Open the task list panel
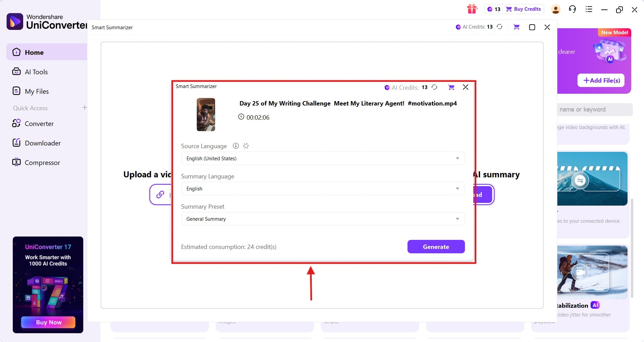Viewport: 644px width, 342px height. click(x=588, y=9)
